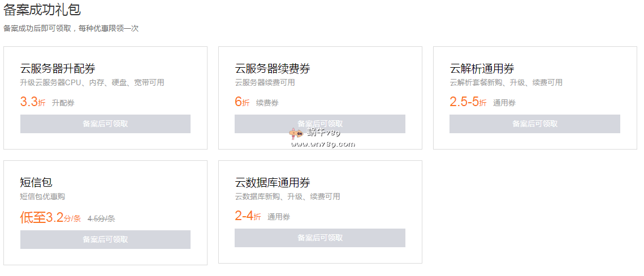Click the 短信包 card title
The image size is (644, 276).
click(x=36, y=182)
